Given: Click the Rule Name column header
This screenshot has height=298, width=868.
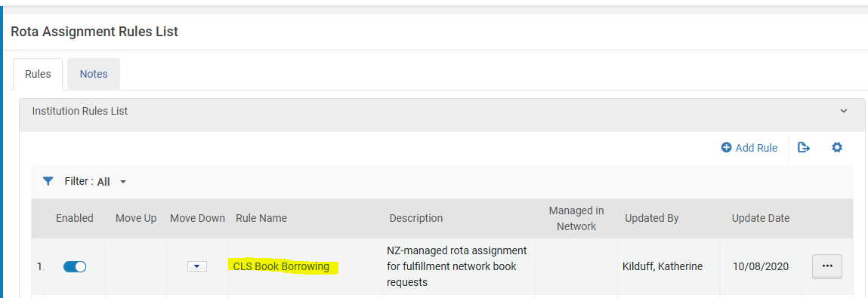Looking at the screenshot, I should [x=261, y=218].
